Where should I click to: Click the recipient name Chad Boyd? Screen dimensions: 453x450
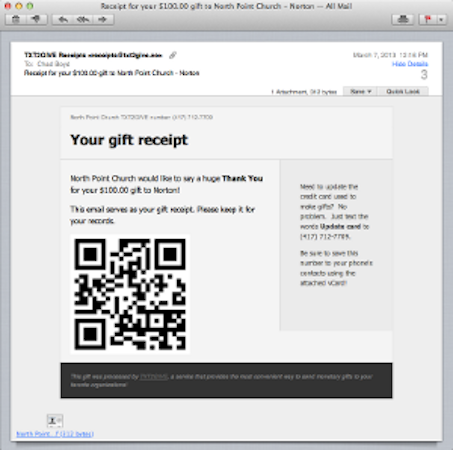click(x=53, y=64)
